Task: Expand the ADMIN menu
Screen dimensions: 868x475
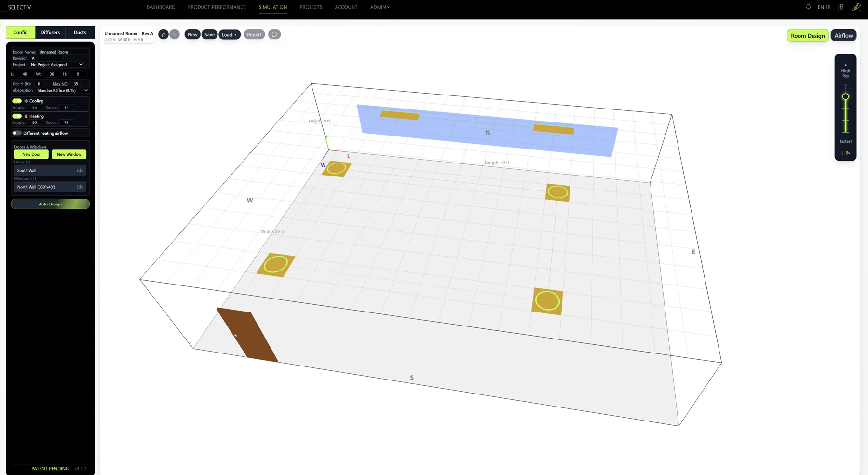Action: 380,7
